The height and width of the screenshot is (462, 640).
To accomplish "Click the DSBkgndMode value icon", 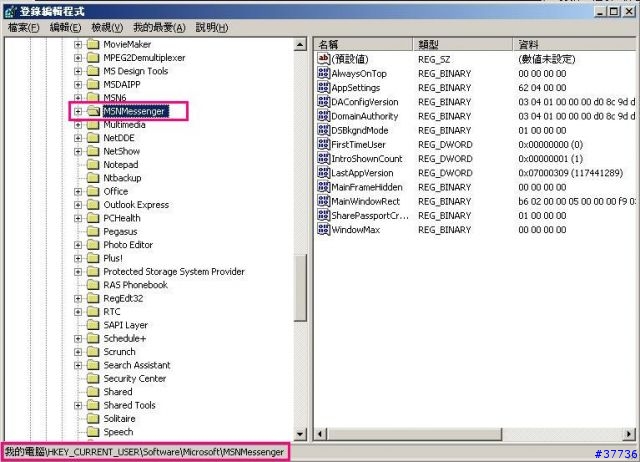I will pos(323,130).
